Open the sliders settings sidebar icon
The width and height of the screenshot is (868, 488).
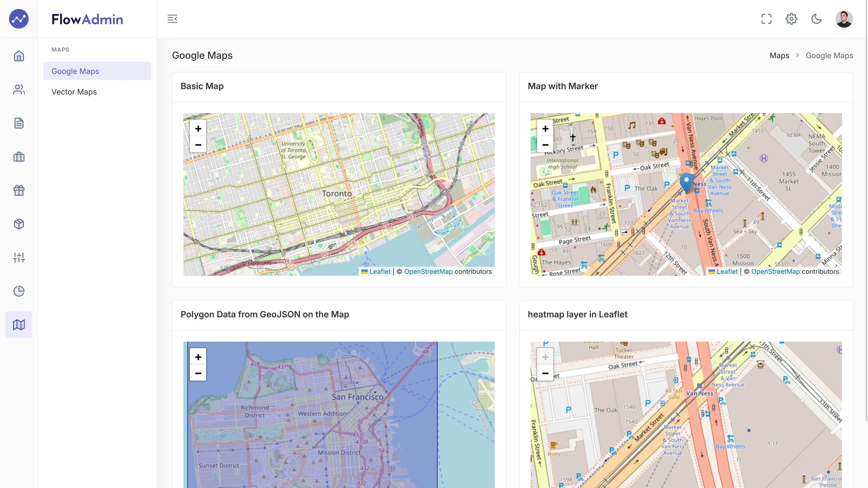pos(19,258)
